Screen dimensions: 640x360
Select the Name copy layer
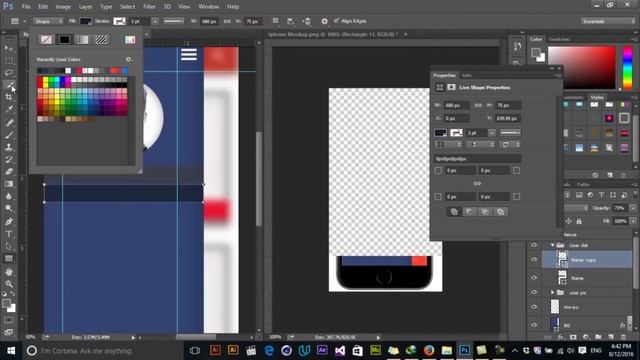(x=587, y=260)
